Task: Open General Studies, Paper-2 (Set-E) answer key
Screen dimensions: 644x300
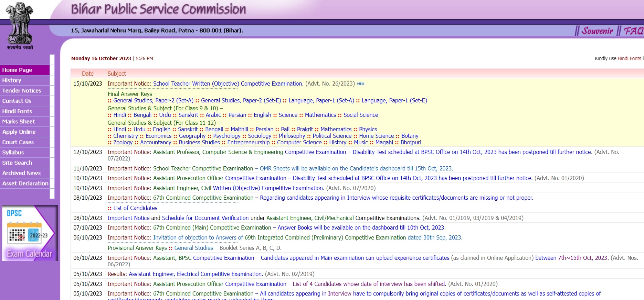Action: 241,100
